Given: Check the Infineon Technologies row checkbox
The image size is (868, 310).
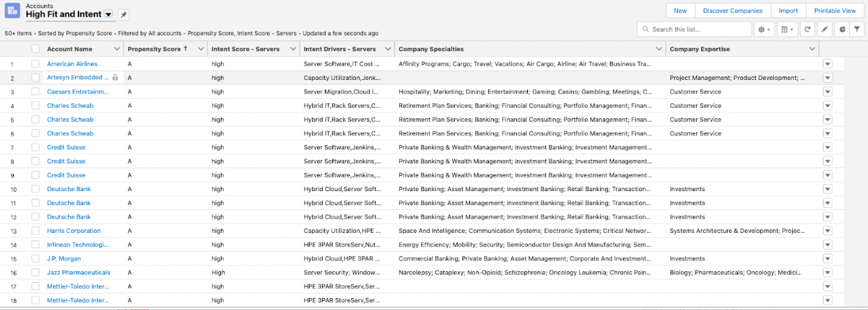Looking at the screenshot, I should [x=35, y=245].
